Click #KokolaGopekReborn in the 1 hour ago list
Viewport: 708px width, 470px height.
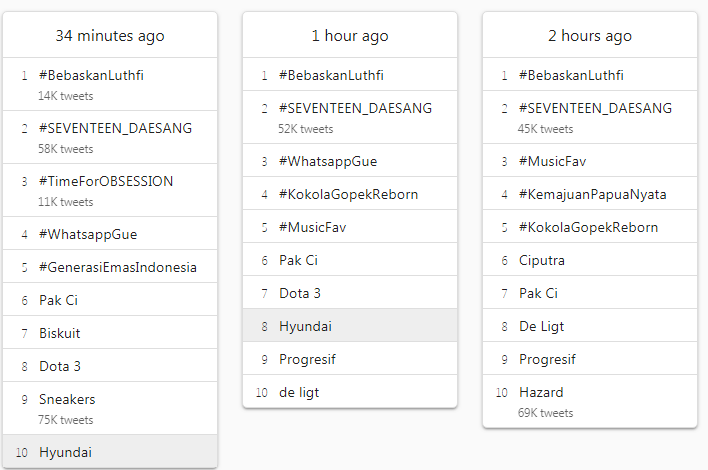[350, 194]
